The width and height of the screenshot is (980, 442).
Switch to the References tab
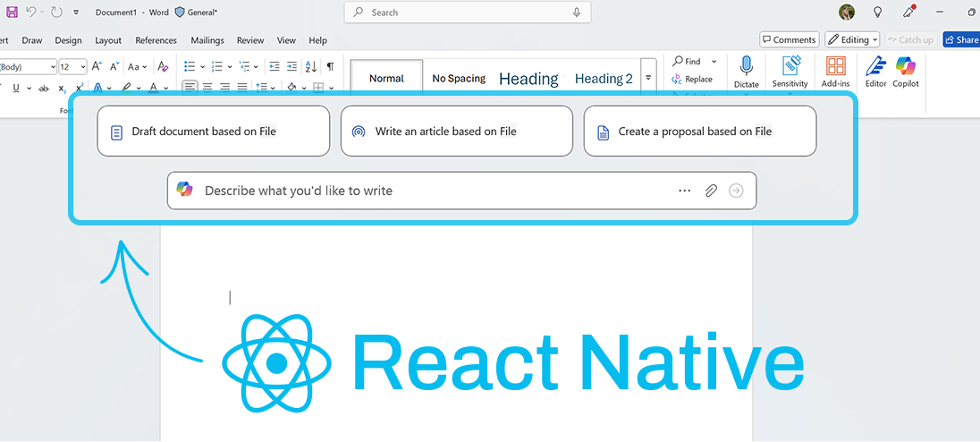(x=156, y=40)
